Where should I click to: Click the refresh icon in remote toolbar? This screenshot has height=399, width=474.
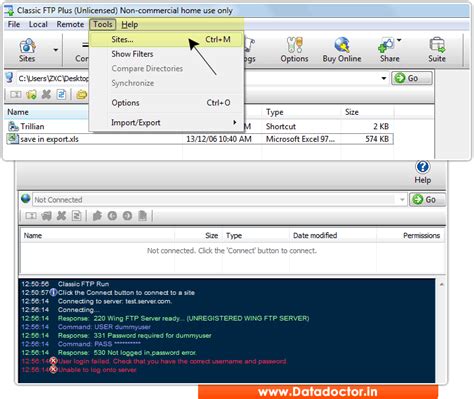coord(77,216)
